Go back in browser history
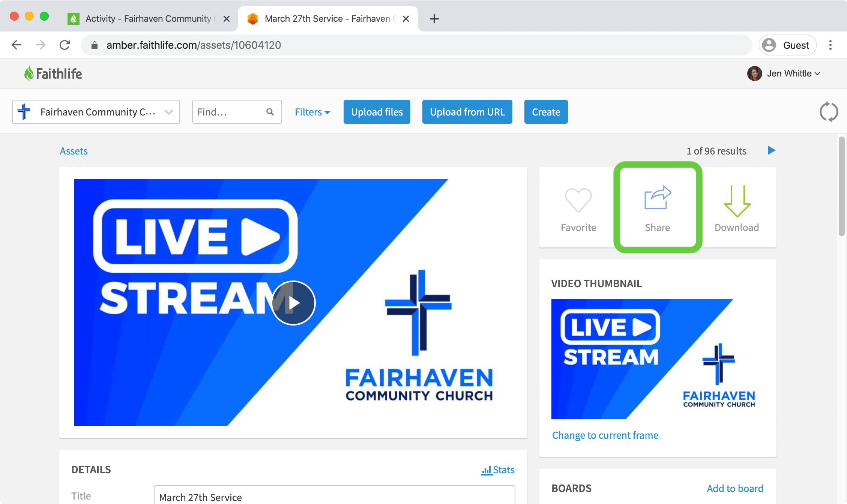The image size is (847, 504). point(17,45)
